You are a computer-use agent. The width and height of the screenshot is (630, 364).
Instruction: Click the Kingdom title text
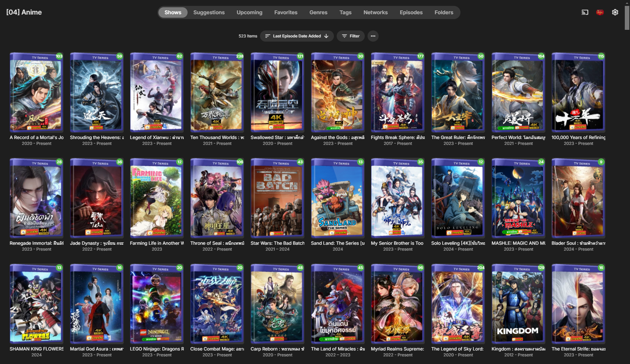pyautogui.click(x=518, y=349)
